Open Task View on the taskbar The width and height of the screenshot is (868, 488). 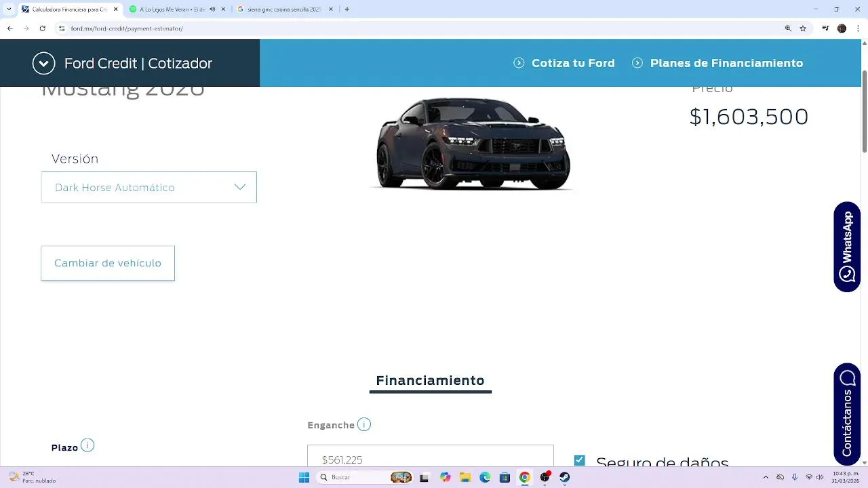click(425, 477)
